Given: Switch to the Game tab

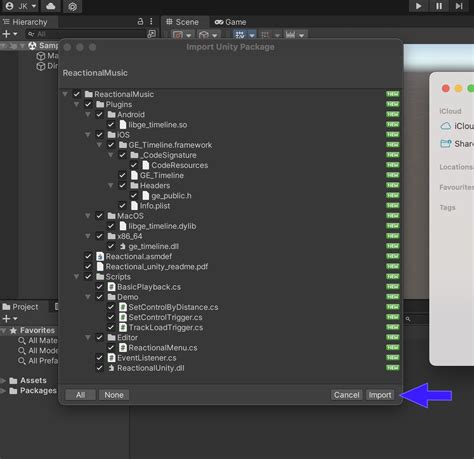Looking at the screenshot, I should click(230, 22).
